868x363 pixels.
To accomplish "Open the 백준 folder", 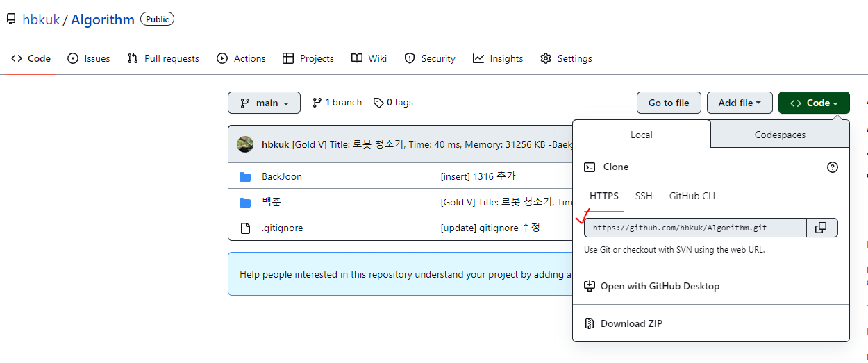I will [x=272, y=202].
